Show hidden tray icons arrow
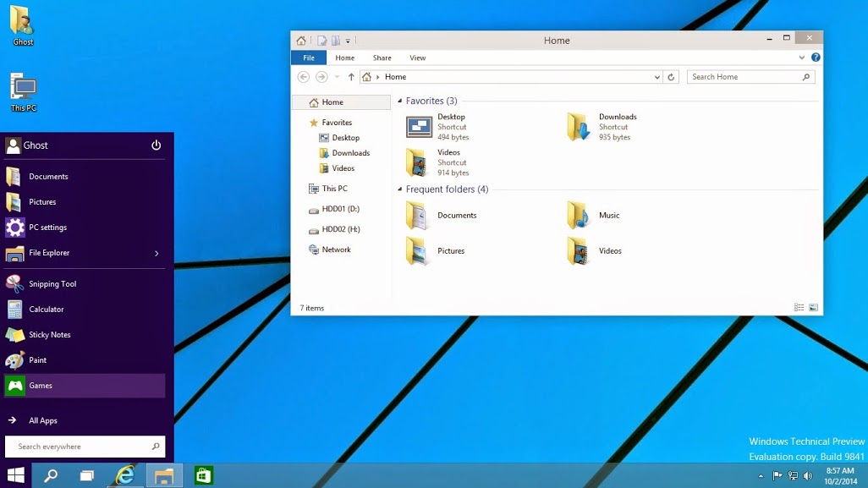 tap(761, 476)
